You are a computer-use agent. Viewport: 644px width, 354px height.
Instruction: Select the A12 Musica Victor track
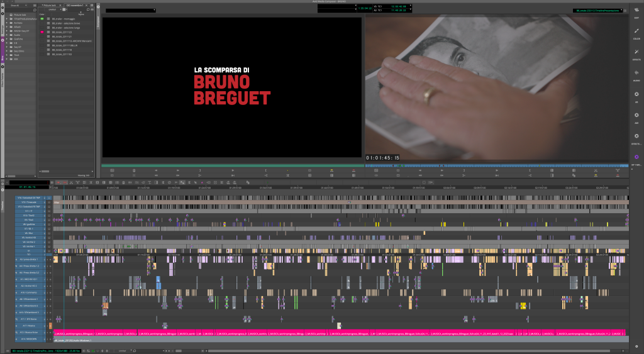(30, 333)
